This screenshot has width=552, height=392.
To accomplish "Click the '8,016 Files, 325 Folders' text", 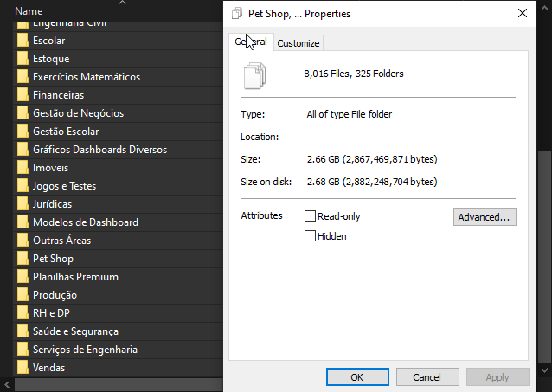I will coord(354,74).
